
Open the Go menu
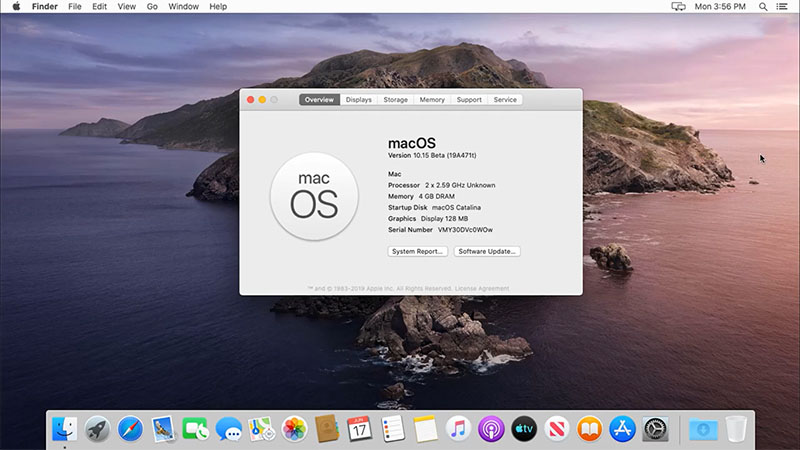click(x=152, y=7)
